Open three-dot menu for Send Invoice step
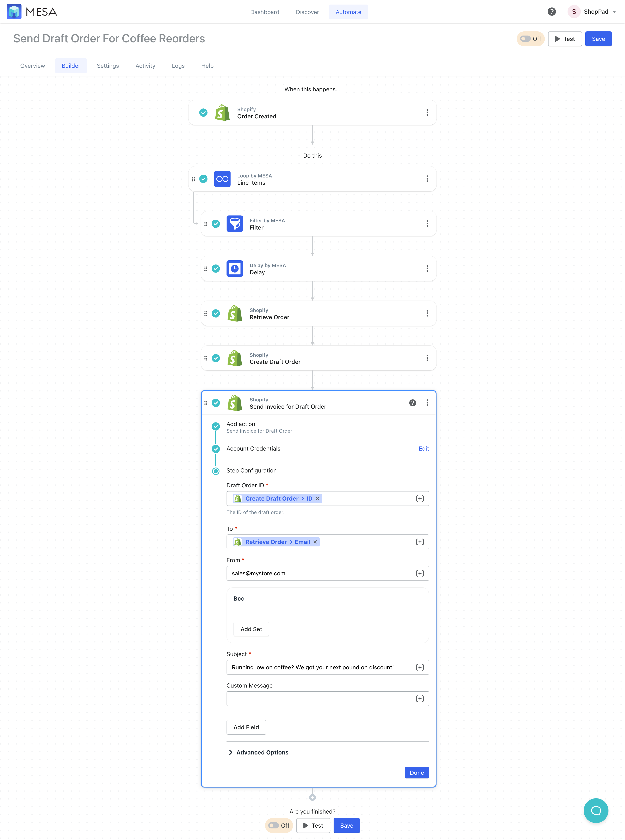Viewport: 625px width, 840px height. pos(427,403)
